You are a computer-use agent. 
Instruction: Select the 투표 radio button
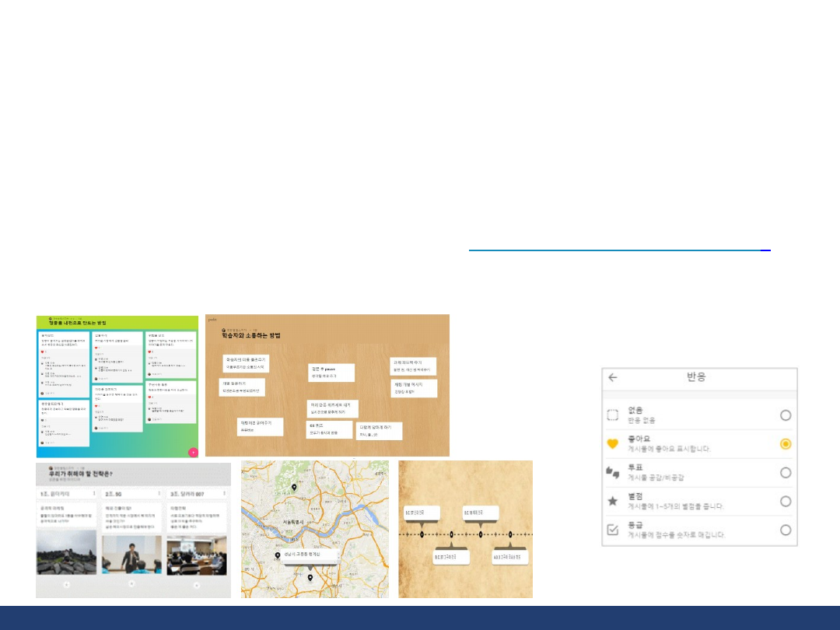(786, 473)
